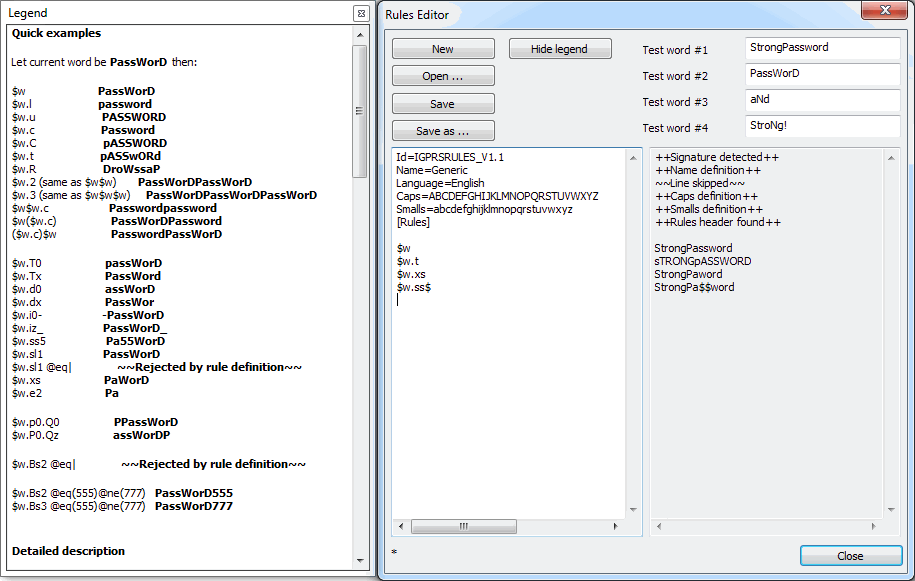Click output result sTRONGpASSWORD
Viewport: 915px width, 581px height.
click(x=703, y=261)
